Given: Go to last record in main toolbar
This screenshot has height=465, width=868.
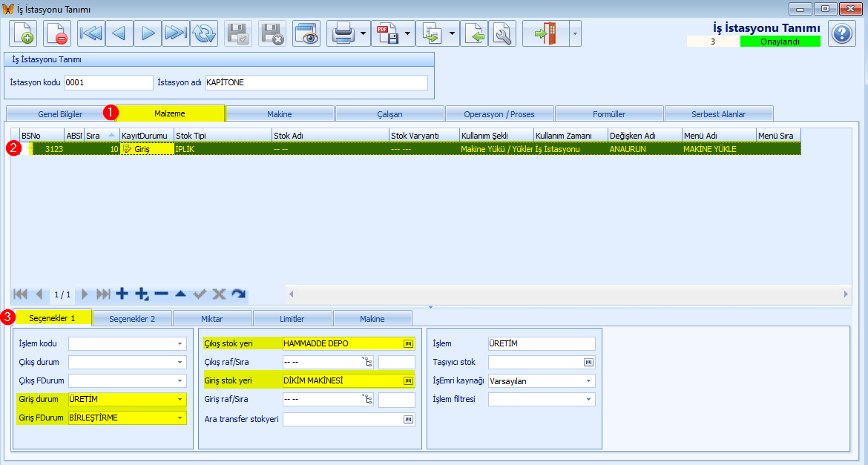Looking at the screenshot, I should 176,34.
